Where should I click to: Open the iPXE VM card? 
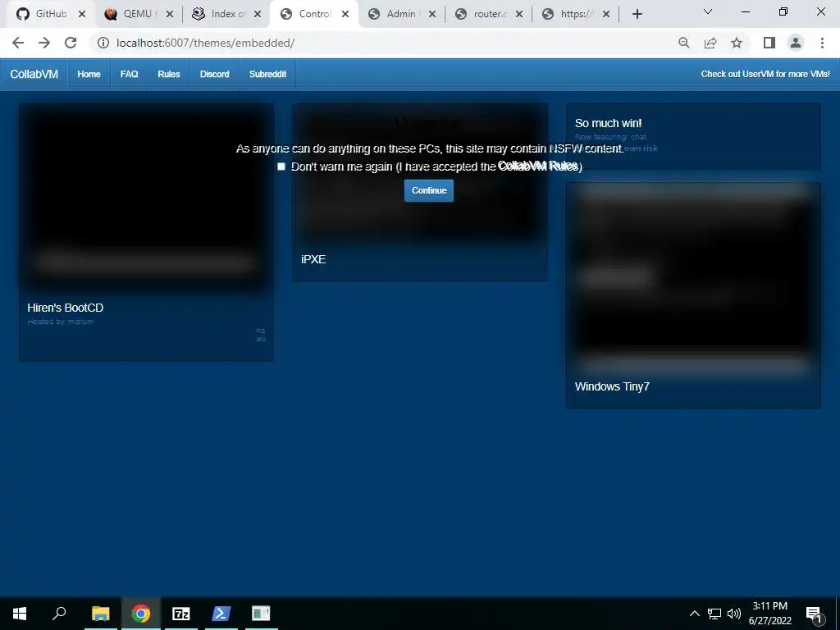tap(419, 192)
